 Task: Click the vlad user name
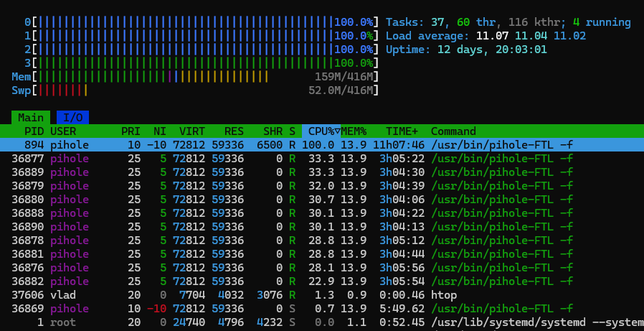63,295
